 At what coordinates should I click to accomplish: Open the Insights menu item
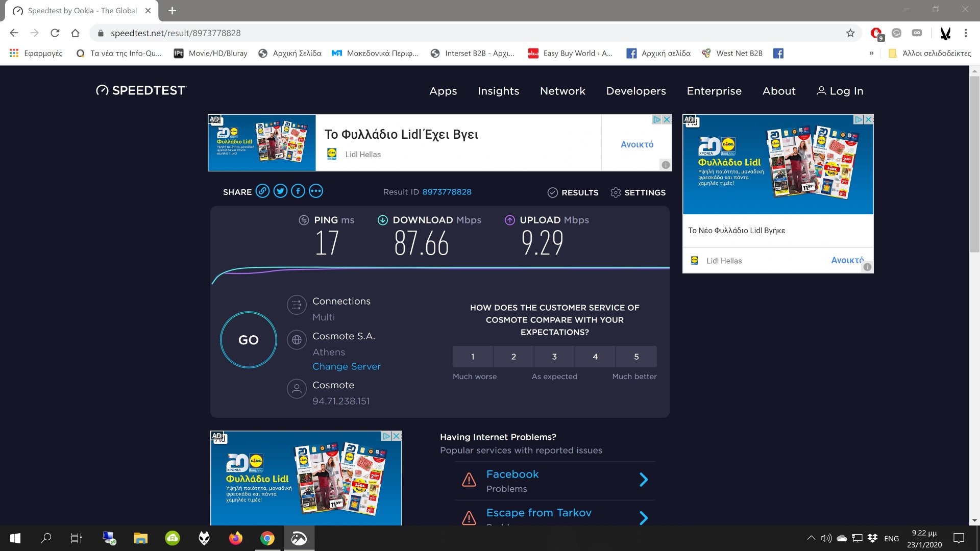pyautogui.click(x=498, y=91)
